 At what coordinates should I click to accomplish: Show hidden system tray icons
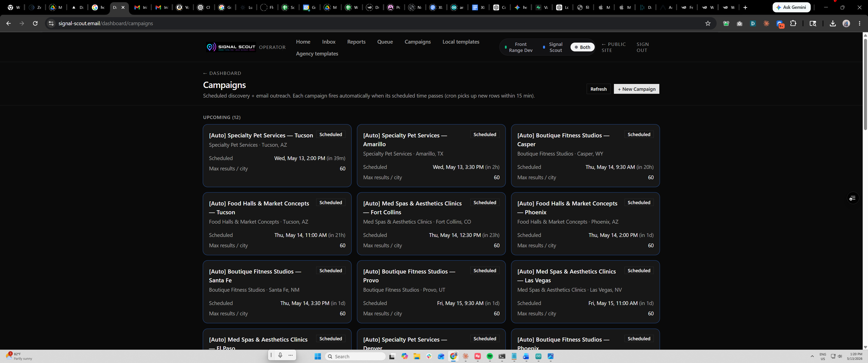pyautogui.click(x=812, y=356)
